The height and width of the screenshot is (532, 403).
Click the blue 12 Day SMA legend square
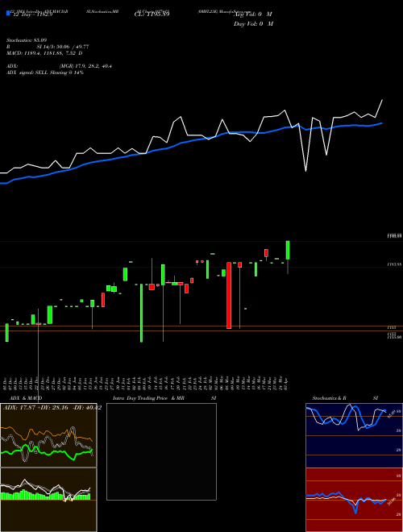pyautogui.click(x=8, y=13)
